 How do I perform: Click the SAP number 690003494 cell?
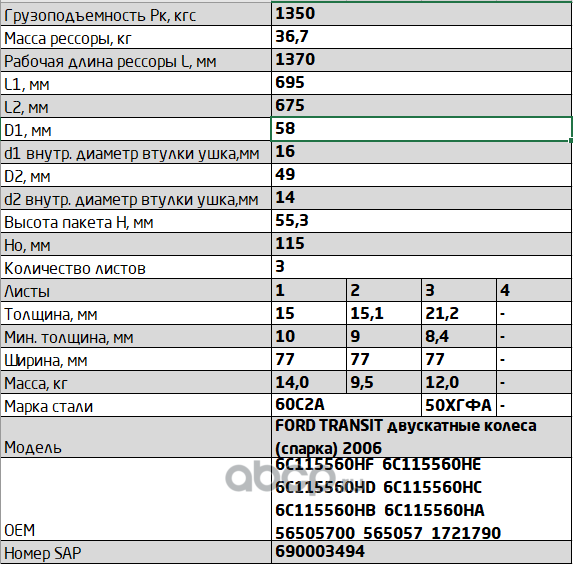tap(421, 552)
